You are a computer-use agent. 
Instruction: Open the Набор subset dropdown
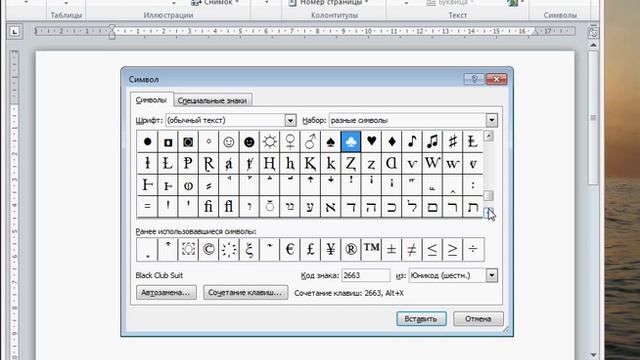492,120
